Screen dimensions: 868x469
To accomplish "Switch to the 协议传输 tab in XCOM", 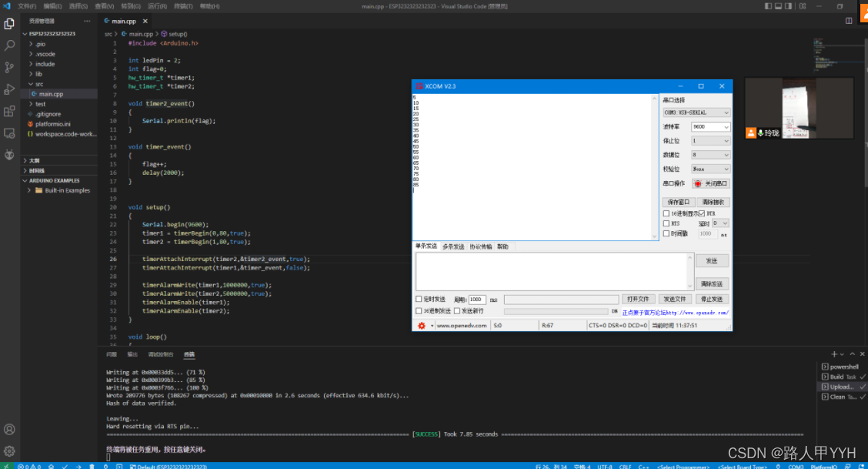I will click(x=480, y=246).
